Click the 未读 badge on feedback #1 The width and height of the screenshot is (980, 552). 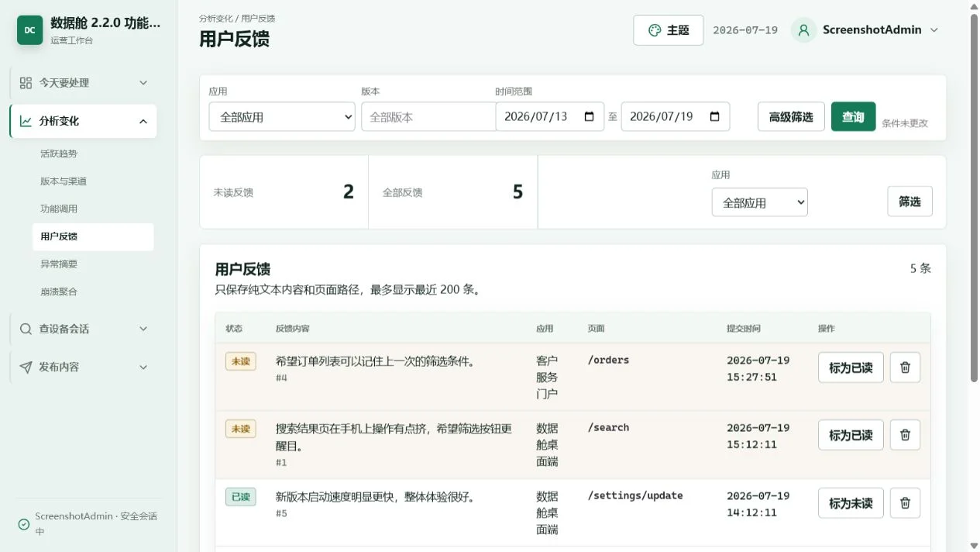pos(240,429)
